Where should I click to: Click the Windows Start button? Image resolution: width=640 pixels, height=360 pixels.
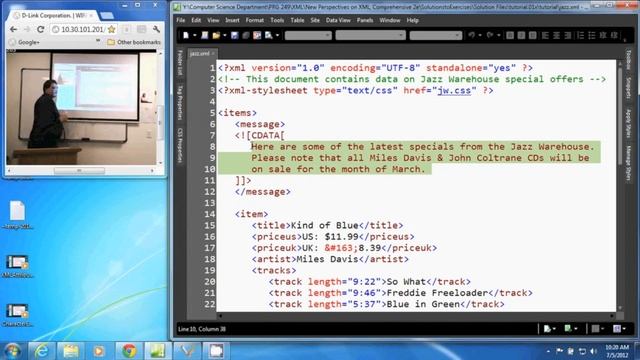tap(12, 351)
